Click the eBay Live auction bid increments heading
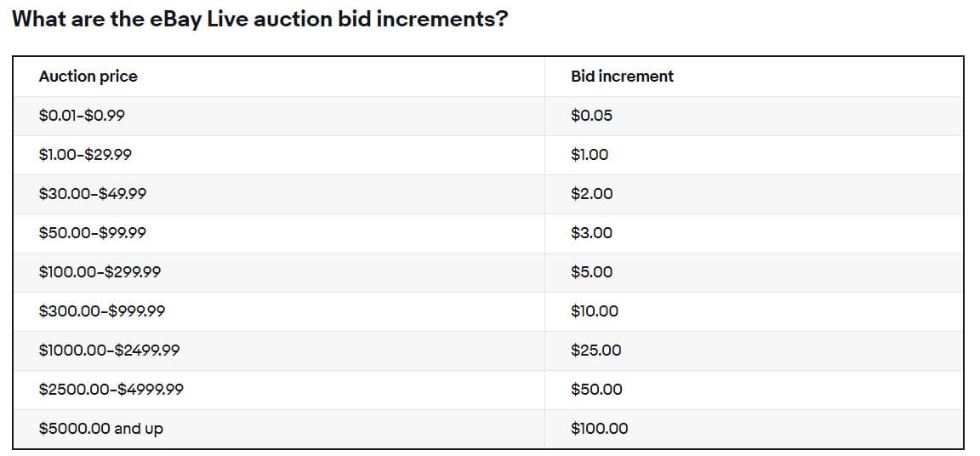This screenshot has height=456, width=980. tap(260, 19)
